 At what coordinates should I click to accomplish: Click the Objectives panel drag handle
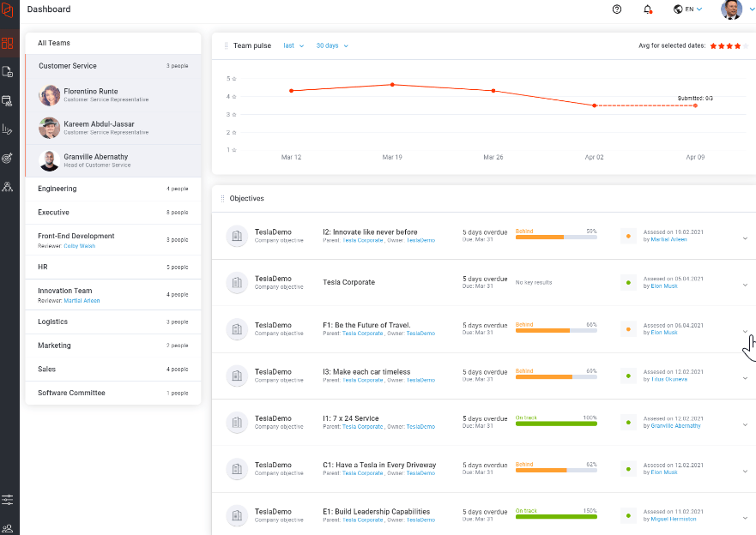click(222, 198)
